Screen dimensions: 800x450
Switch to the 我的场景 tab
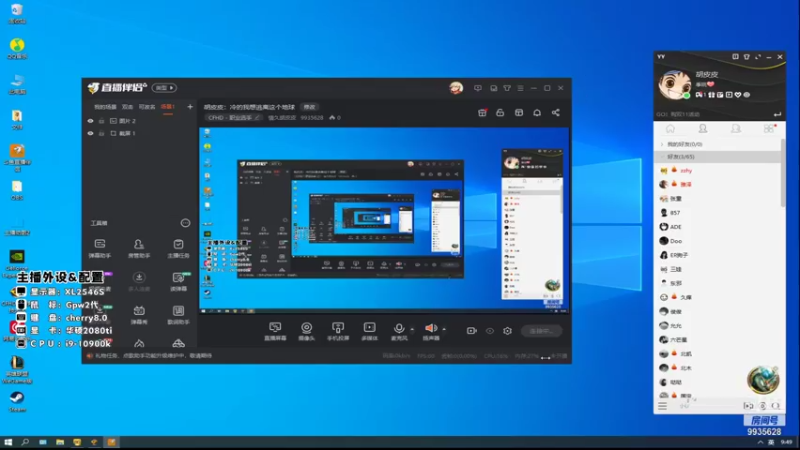105,107
